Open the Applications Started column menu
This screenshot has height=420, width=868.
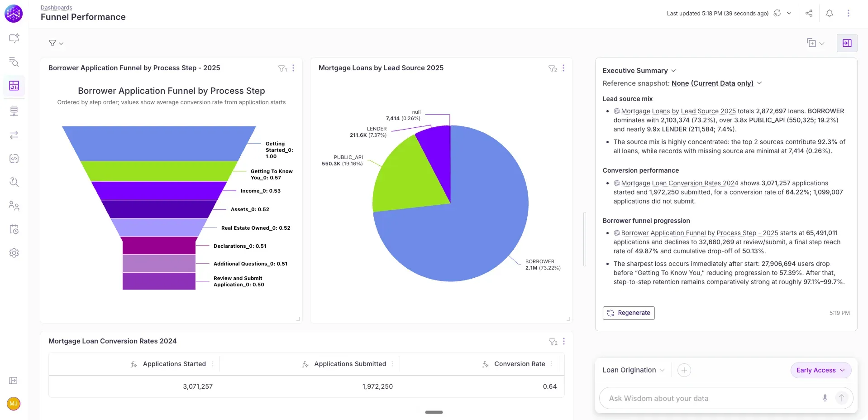[x=212, y=364]
